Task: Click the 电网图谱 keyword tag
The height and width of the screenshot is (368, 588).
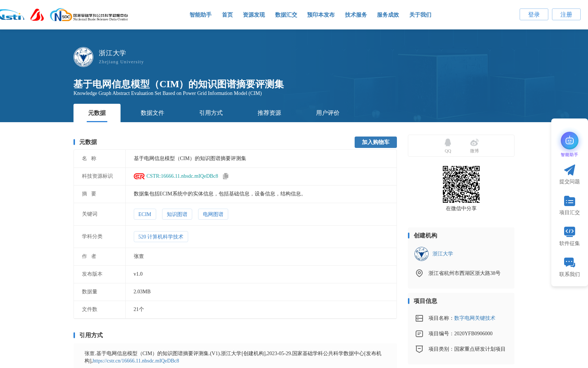Action: click(x=213, y=214)
